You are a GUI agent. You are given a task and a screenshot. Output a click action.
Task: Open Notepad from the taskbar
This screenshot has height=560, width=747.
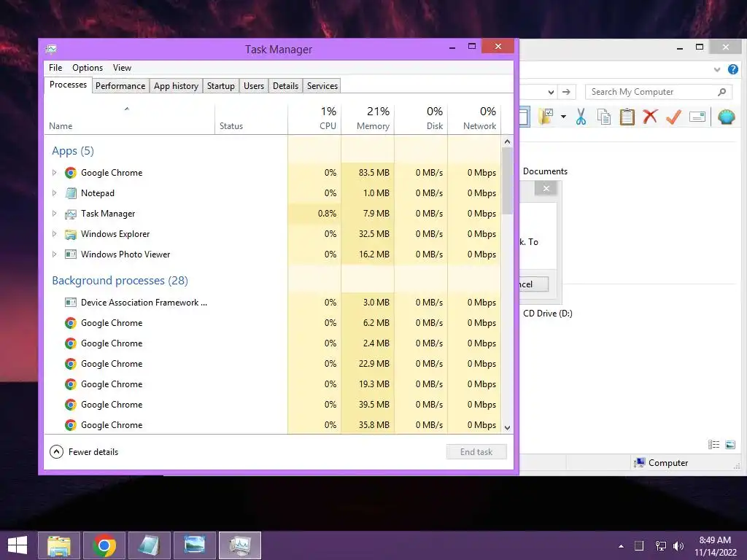pyautogui.click(x=149, y=545)
